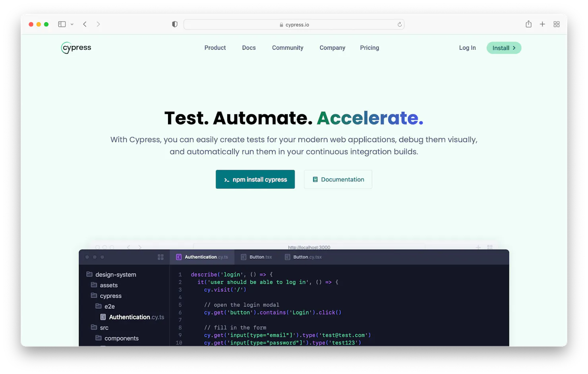Click the cy.visit('/') code line
Screen dimensions: 588x374
point(225,290)
